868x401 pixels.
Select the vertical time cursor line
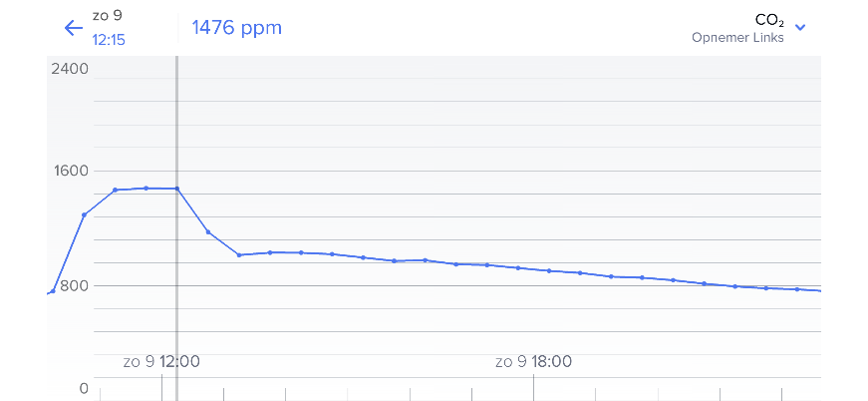177,120
